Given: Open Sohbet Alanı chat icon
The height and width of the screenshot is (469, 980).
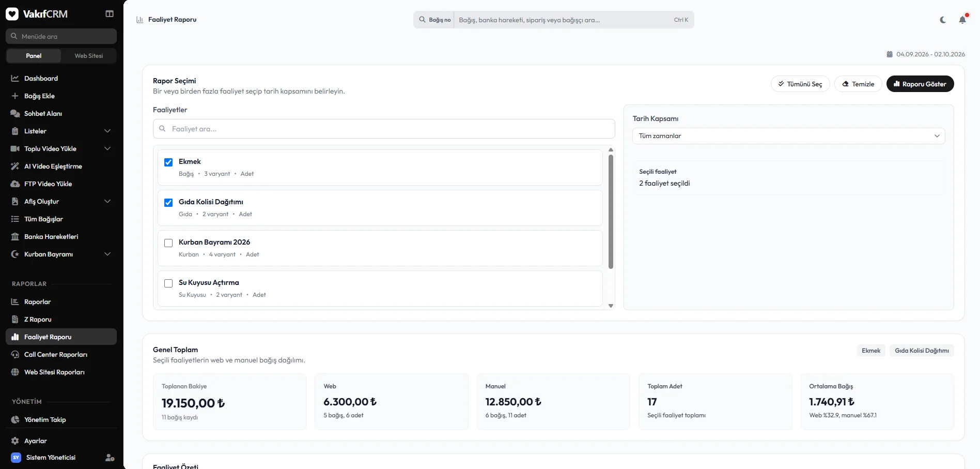Looking at the screenshot, I should point(15,114).
